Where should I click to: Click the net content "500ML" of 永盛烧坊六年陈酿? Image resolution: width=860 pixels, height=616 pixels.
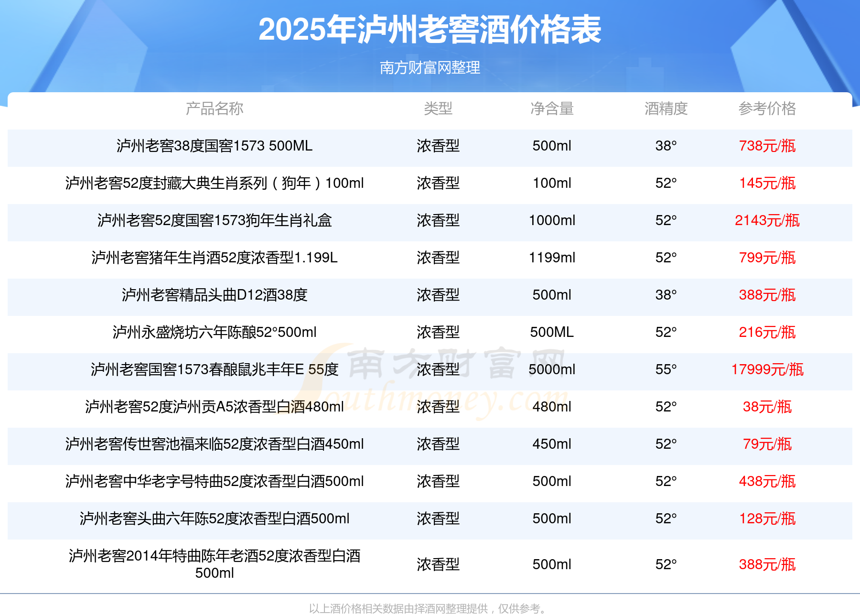[552, 332]
